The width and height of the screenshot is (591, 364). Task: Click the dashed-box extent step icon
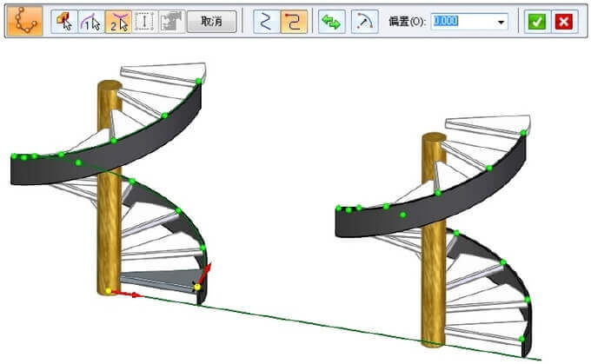click(x=144, y=22)
